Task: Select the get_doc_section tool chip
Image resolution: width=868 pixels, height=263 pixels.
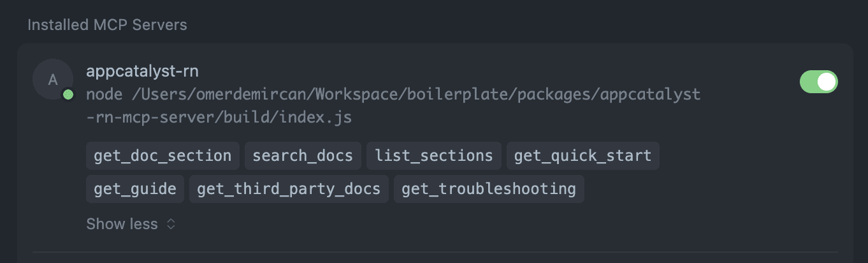Action: coord(163,156)
